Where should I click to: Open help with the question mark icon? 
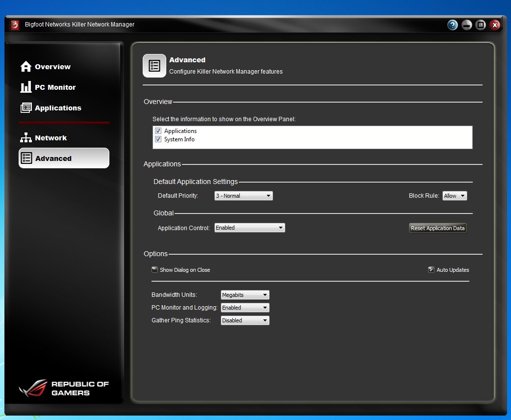click(452, 25)
